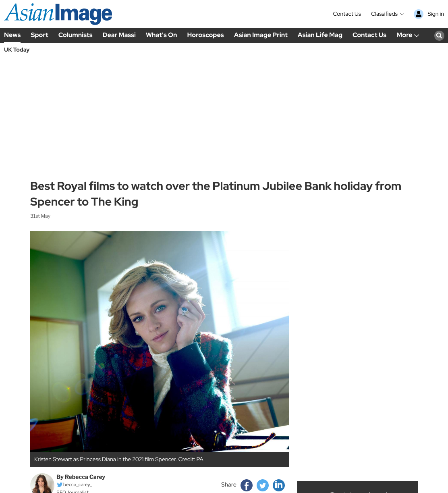Open the Asian Image logo homepage
Viewport: 448px width, 493px height.
tap(58, 14)
